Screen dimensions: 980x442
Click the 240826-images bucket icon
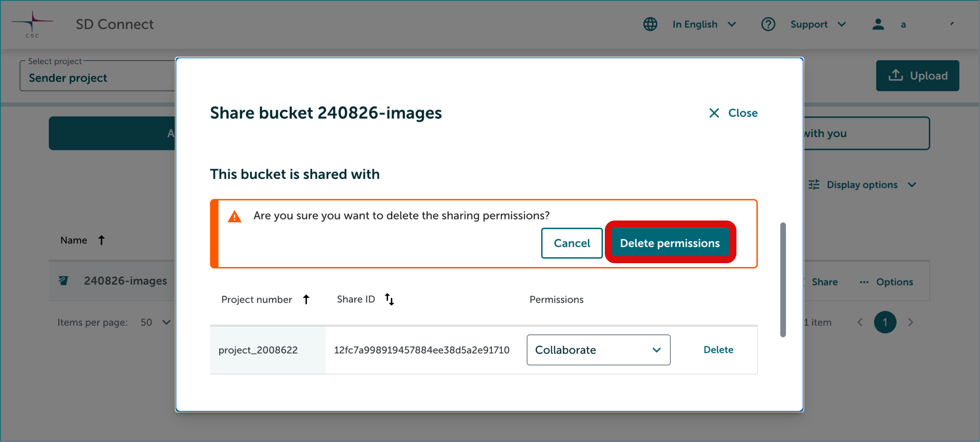click(63, 281)
